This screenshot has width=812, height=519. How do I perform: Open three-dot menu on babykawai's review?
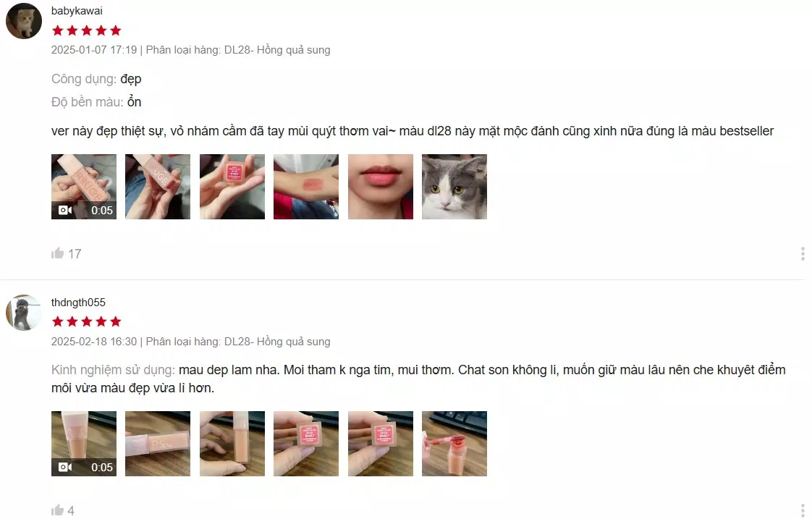click(802, 254)
